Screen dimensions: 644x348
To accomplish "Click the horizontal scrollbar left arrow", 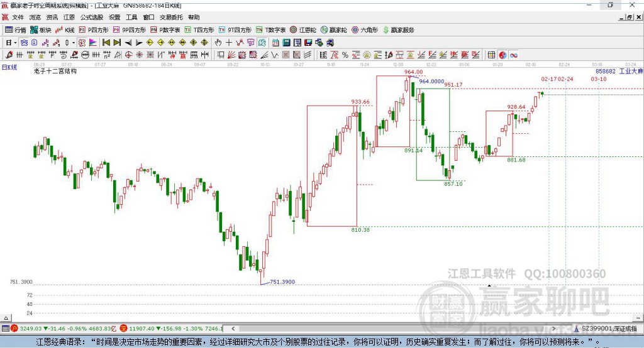I will 233,329.
